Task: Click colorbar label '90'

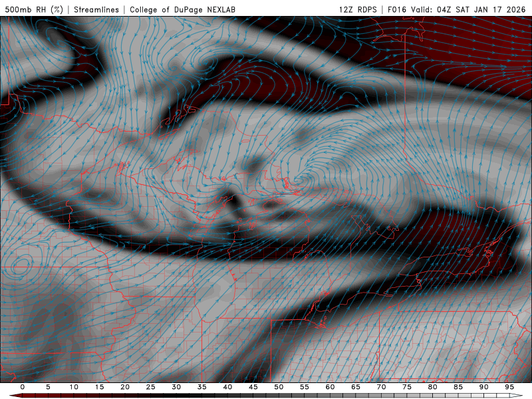Action: (x=483, y=387)
